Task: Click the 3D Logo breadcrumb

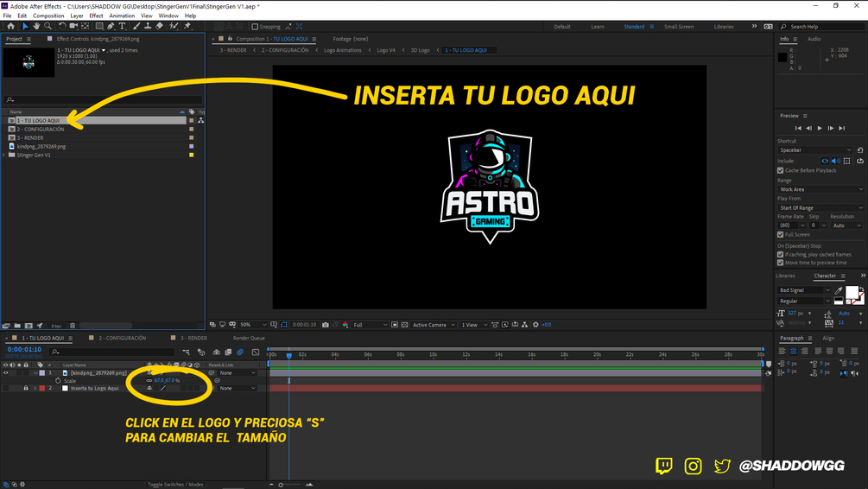Action: [x=420, y=50]
